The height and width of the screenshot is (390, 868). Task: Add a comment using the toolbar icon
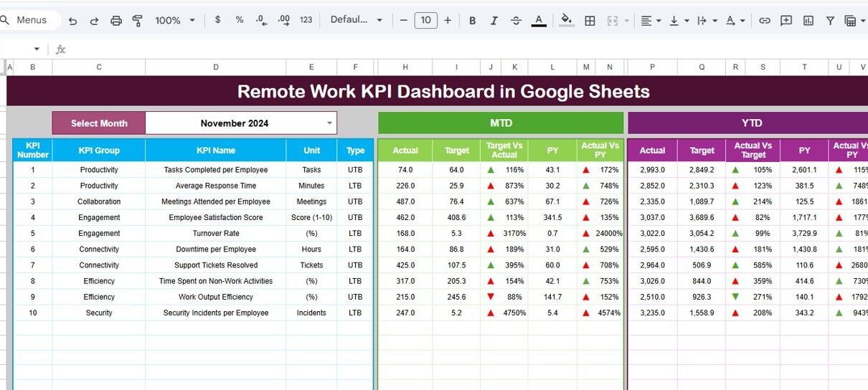point(786,21)
